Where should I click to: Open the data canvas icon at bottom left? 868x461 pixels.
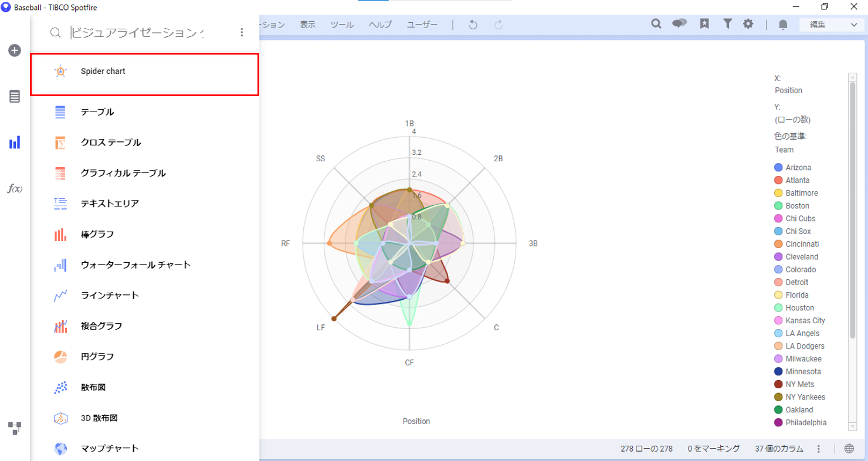15,428
